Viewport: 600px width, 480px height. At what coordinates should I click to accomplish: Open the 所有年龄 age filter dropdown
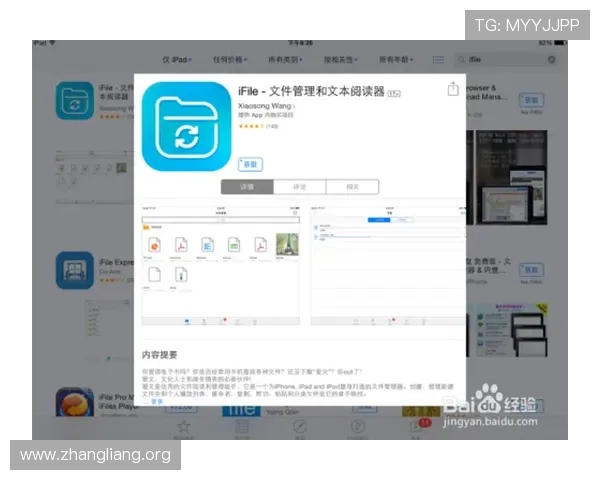[396, 60]
